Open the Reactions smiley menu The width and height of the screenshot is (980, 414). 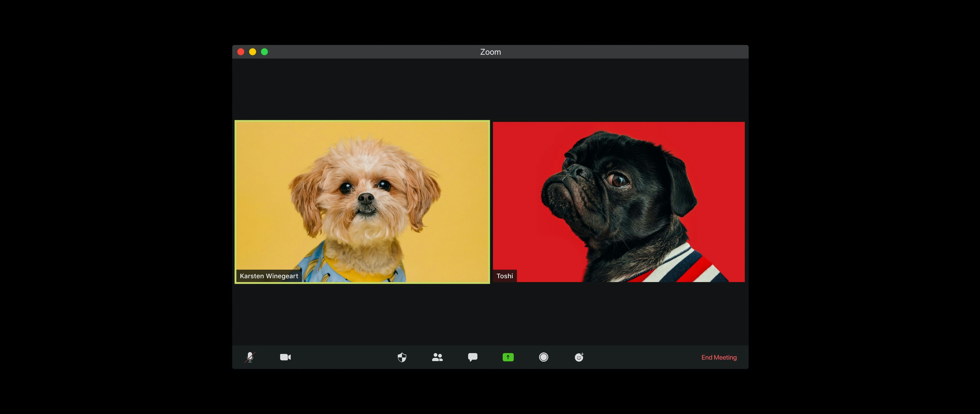[579, 357]
